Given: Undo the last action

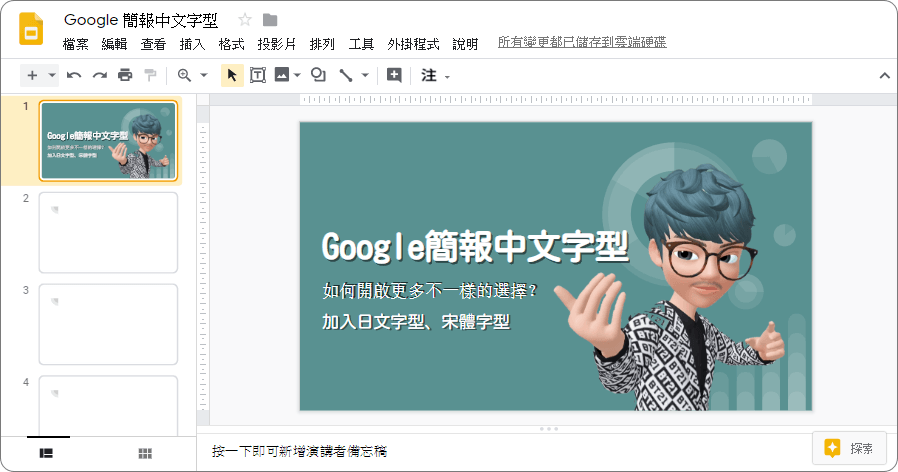Looking at the screenshot, I should pyautogui.click(x=74, y=76).
